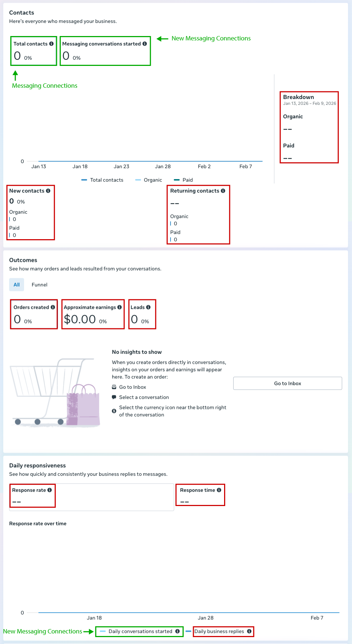Click info icon next to Total contacts

[x=51, y=44]
